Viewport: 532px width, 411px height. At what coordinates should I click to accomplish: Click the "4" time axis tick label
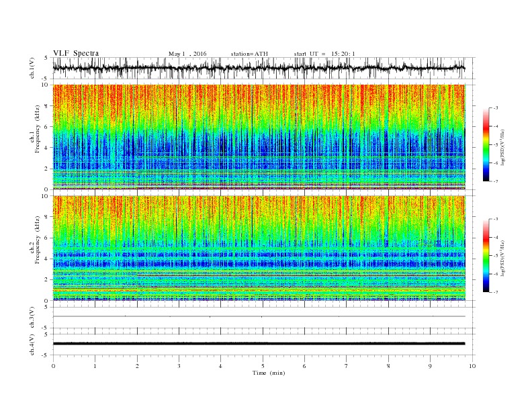pos(220,366)
